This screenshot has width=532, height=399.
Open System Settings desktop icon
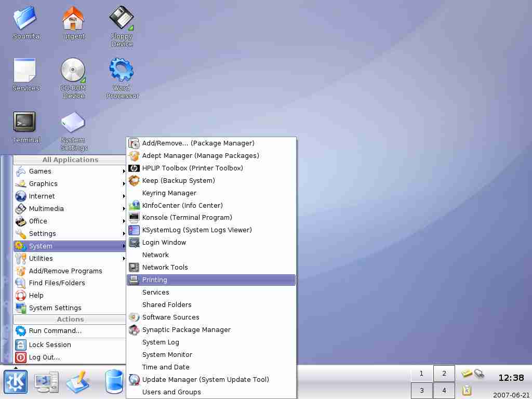tap(74, 131)
